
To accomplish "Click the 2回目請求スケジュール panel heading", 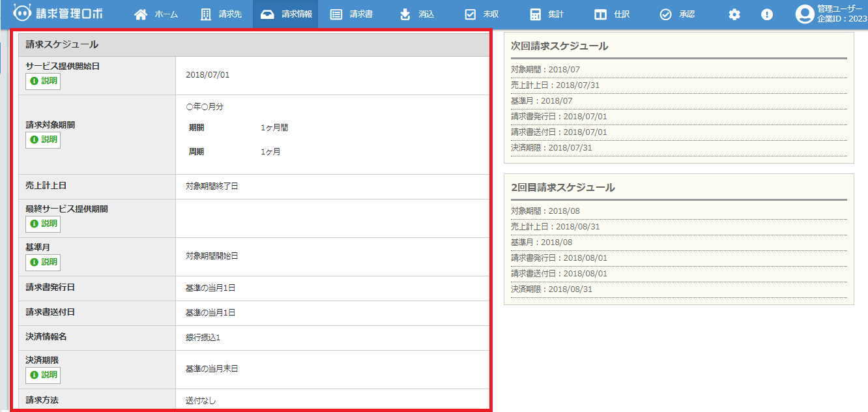I will 563,188.
